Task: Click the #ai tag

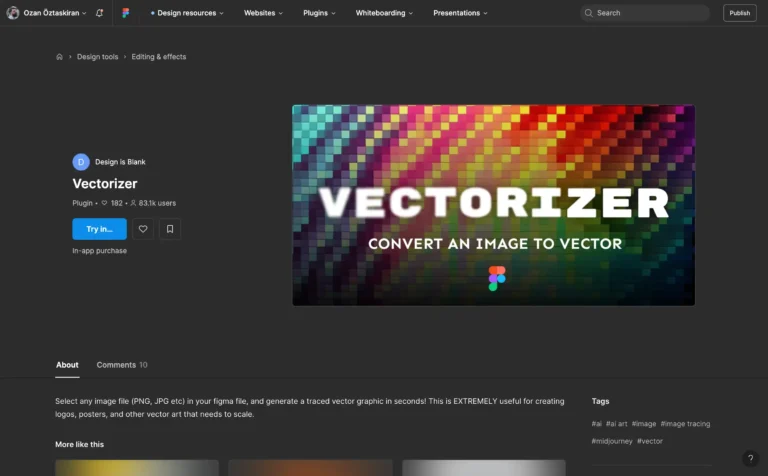Action: (x=597, y=424)
